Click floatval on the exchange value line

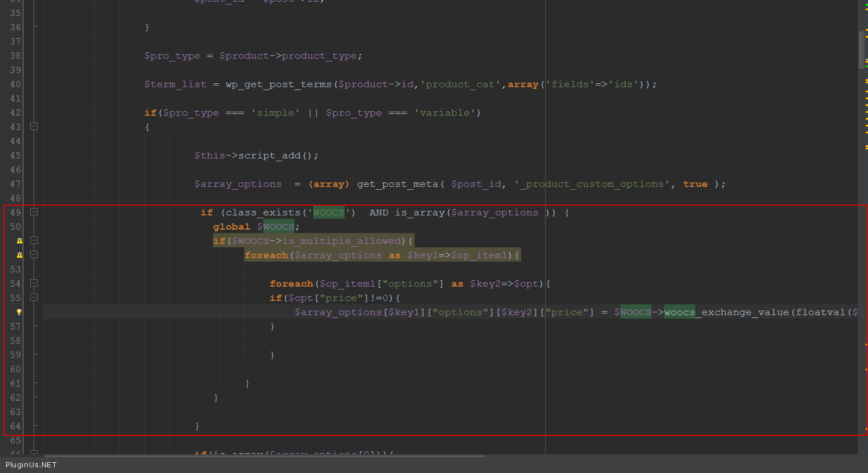(x=821, y=312)
